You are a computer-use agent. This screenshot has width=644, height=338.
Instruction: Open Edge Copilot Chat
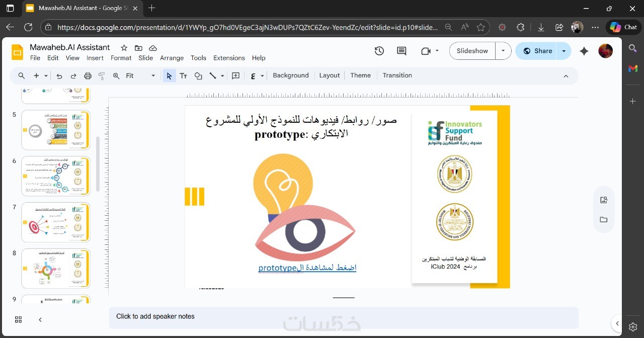[x=623, y=27]
